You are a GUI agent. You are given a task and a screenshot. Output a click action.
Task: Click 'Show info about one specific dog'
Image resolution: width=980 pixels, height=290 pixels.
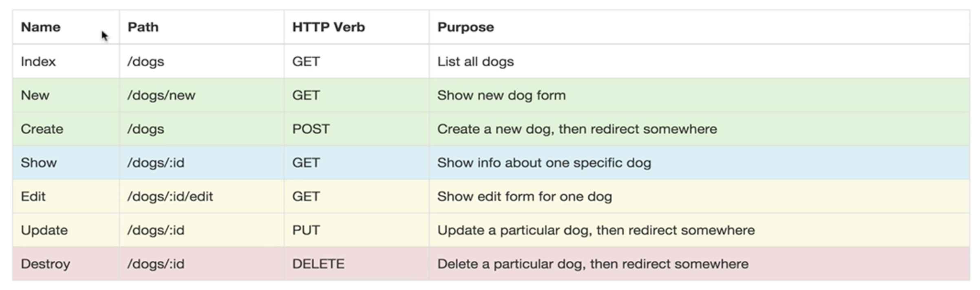point(544,163)
